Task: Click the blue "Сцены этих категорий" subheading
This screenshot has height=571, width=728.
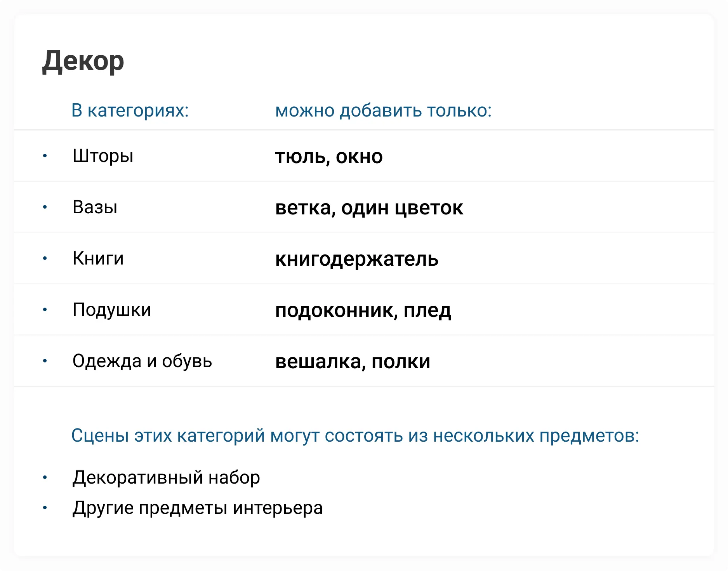Action: 355,435
